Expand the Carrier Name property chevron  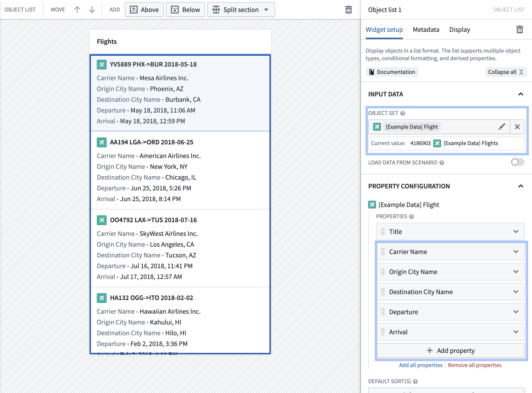click(516, 252)
